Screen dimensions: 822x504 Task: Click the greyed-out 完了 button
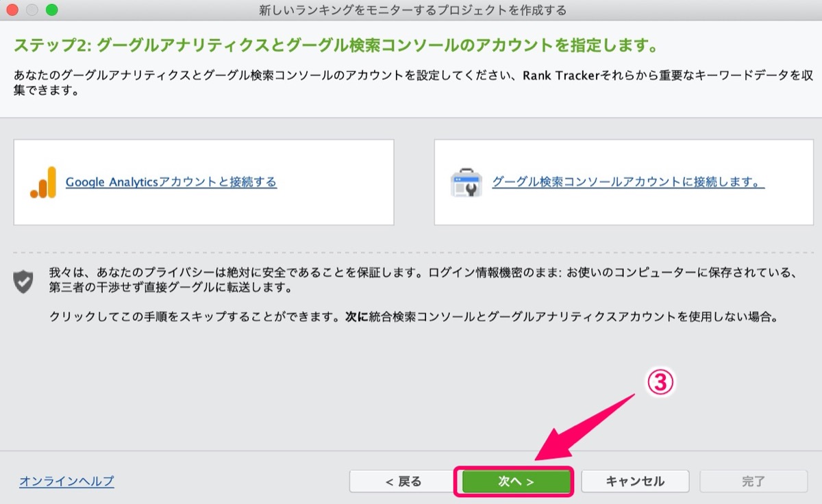point(754,481)
